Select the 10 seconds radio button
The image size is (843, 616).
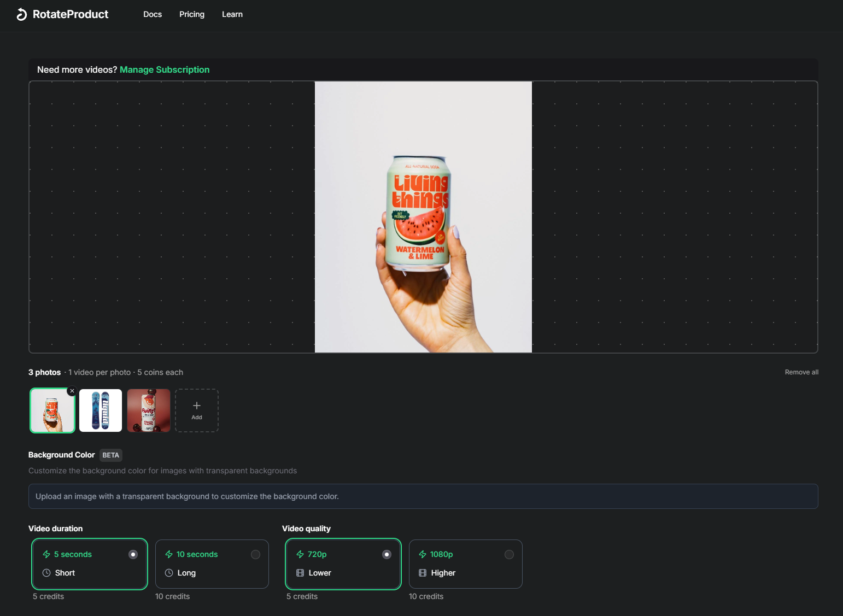click(x=255, y=554)
